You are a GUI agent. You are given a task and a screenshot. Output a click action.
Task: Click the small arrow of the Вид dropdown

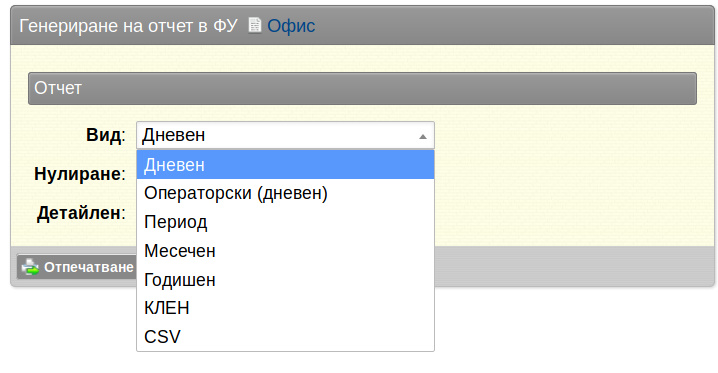423,136
